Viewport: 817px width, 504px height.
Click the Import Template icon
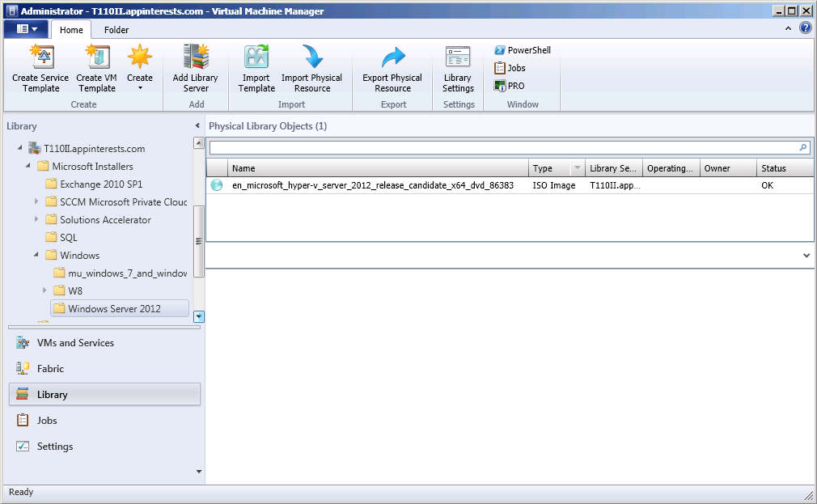pyautogui.click(x=256, y=58)
